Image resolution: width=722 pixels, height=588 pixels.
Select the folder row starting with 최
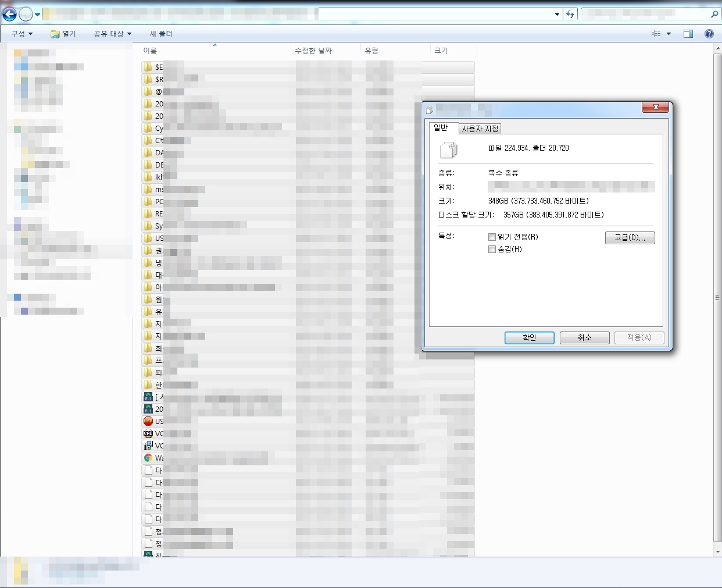click(x=308, y=348)
